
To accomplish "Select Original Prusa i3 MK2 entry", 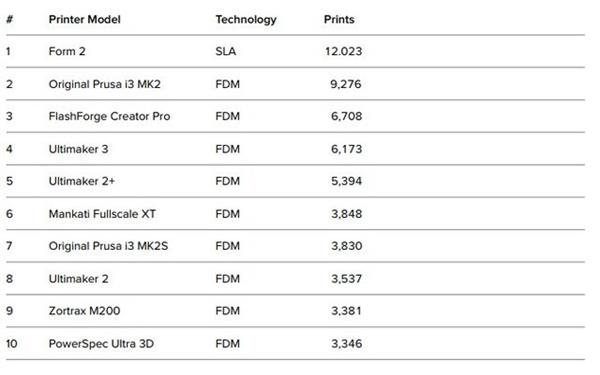I will (x=104, y=84).
